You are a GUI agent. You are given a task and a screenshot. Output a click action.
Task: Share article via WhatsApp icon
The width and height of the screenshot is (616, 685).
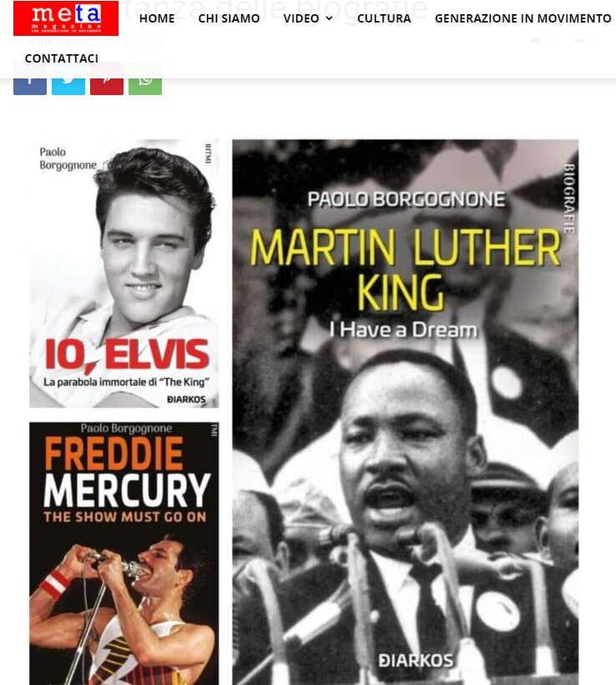145,78
